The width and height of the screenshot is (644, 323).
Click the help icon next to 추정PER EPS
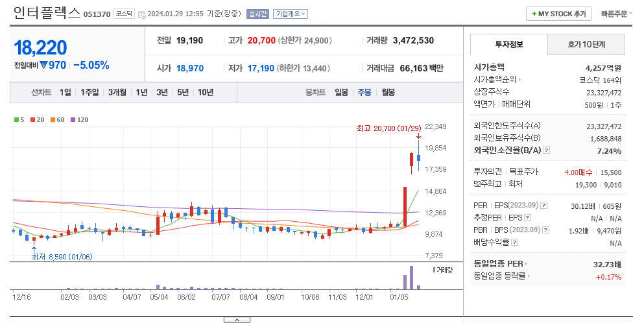click(528, 218)
